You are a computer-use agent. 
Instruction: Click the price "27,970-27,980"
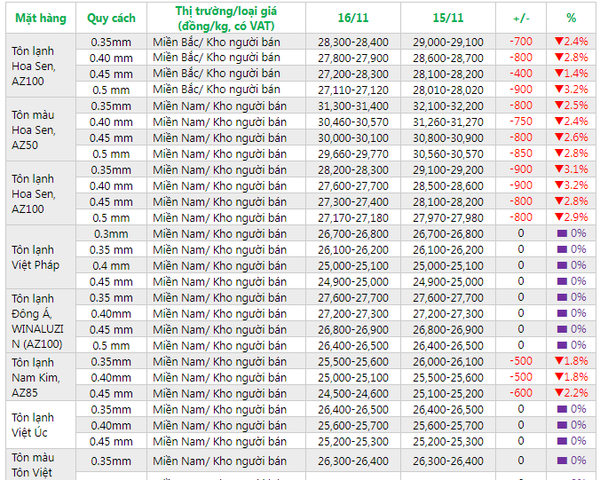[x=448, y=218]
